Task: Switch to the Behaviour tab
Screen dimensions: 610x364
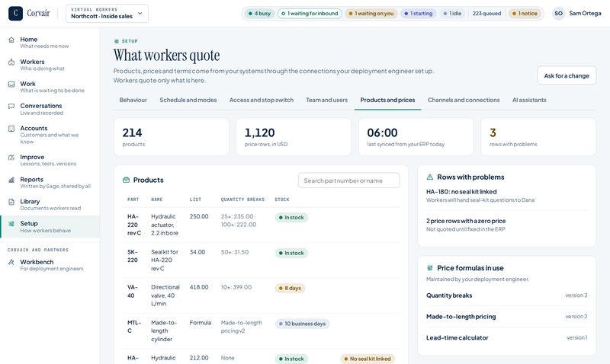Action: (x=133, y=101)
